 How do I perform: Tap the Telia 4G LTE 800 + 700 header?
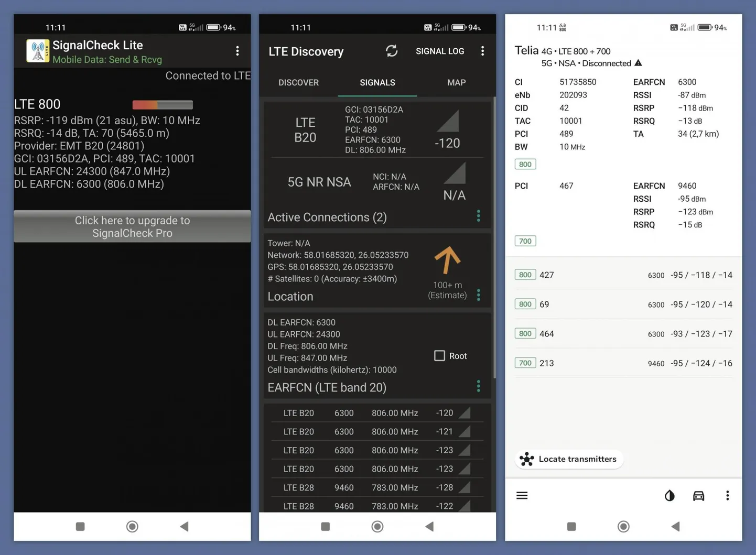point(563,51)
